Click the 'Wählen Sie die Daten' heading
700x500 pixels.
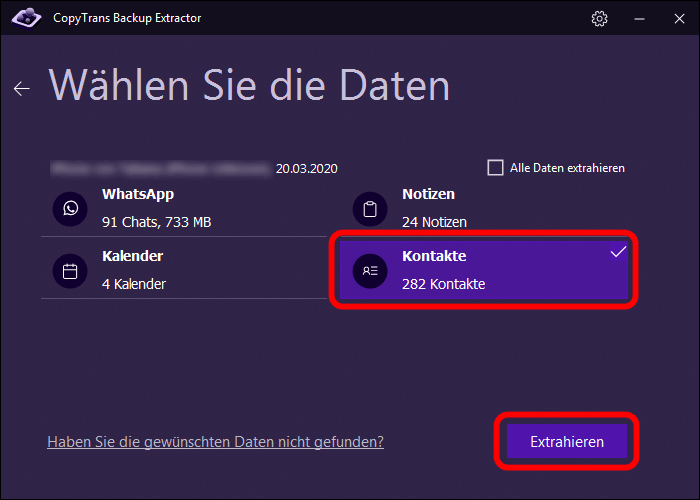249,85
